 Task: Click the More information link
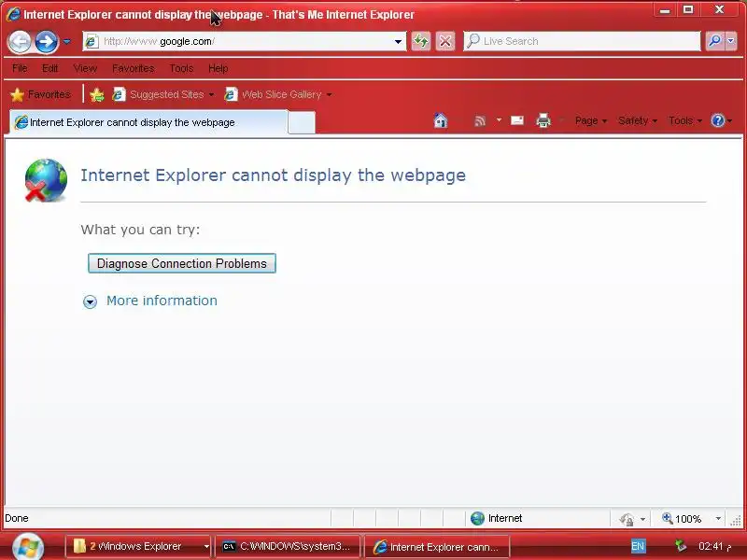point(162,301)
